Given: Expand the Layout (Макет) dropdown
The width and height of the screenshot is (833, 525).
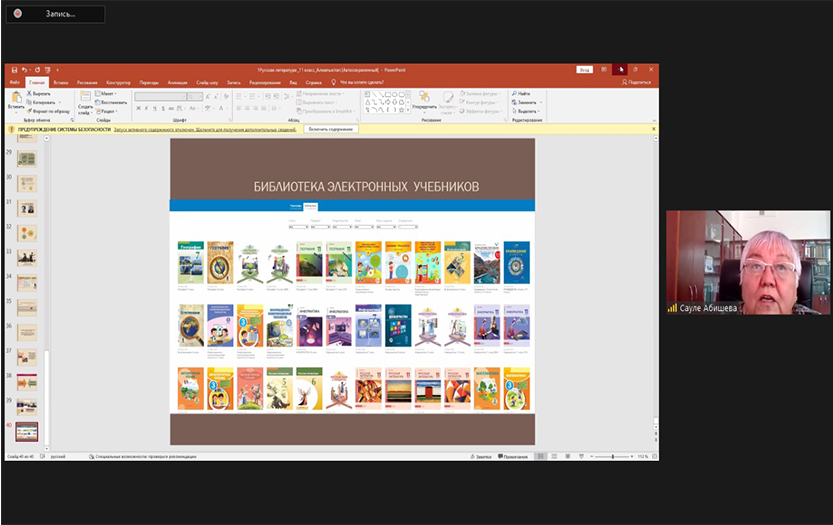Looking at the screenshot, I should 108,93.
